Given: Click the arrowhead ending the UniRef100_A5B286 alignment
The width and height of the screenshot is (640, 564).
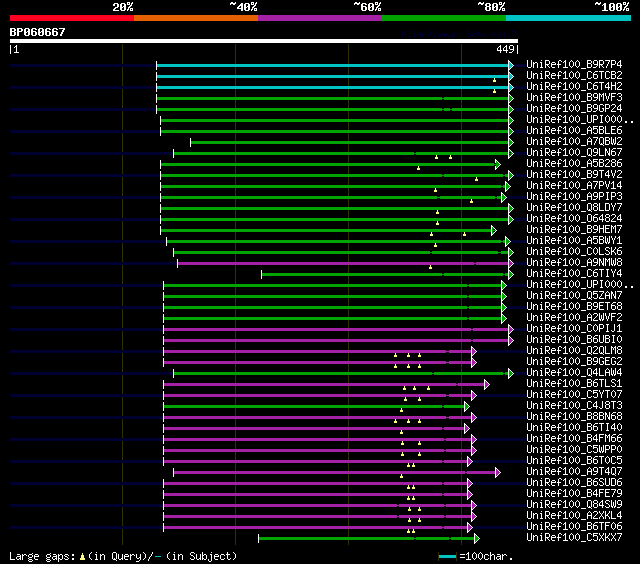Looking at the screenshot, I should 498,164.
